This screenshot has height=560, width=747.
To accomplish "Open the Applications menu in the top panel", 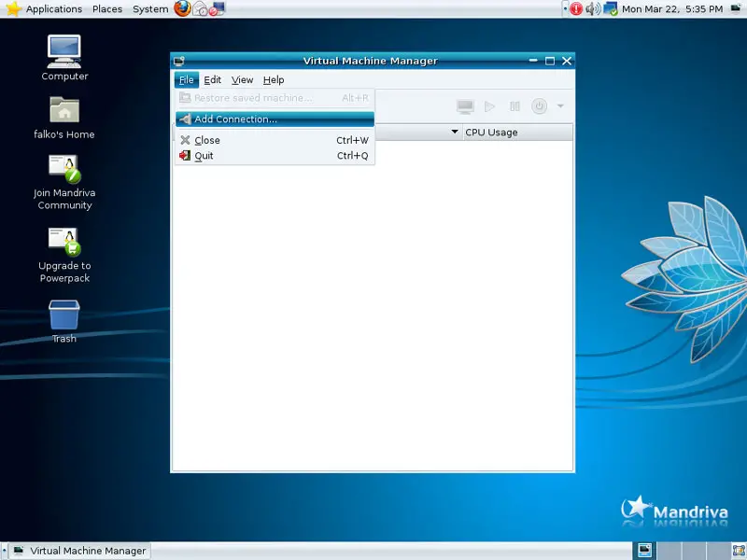I will click(54, 9).
